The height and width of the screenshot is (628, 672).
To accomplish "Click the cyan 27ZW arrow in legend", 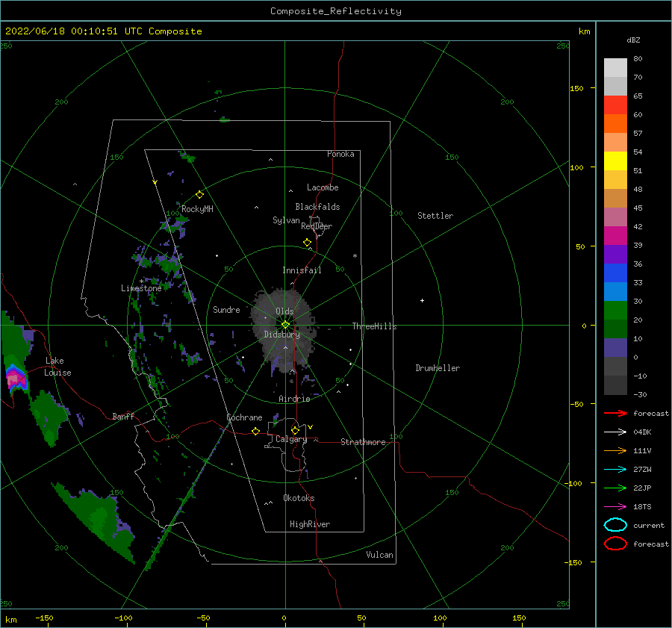I will click(615, 470).
